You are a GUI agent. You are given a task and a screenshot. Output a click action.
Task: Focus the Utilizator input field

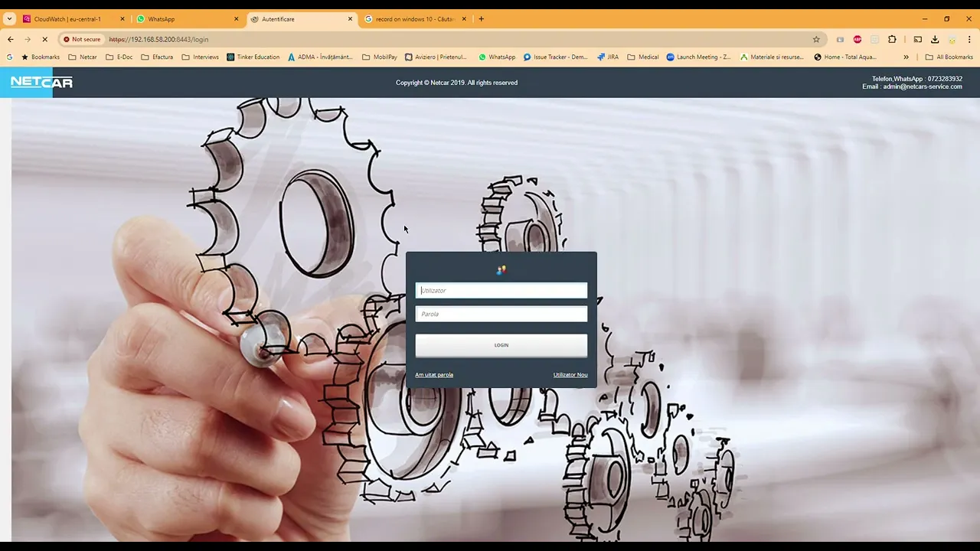pyautogui.click(x=501, y=291)
